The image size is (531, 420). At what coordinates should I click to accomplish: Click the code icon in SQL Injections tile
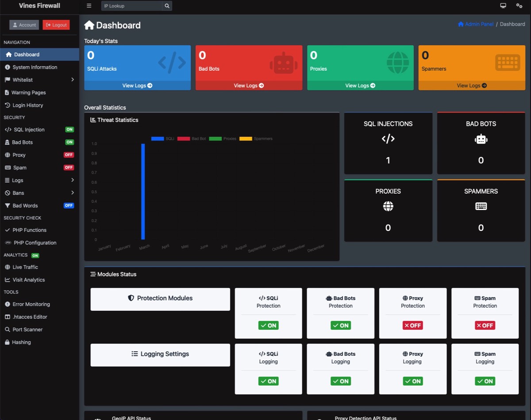click(x=388, y=139)
